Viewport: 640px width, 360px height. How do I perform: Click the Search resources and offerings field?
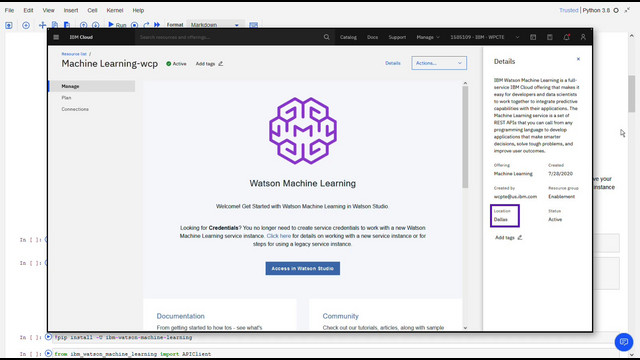tap(228, 37)
